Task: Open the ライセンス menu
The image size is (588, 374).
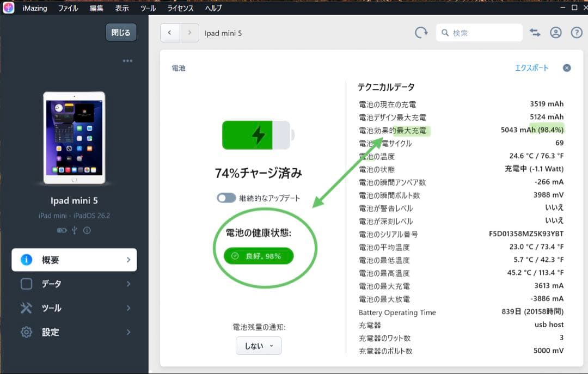Action: click(x=180, y=8)
